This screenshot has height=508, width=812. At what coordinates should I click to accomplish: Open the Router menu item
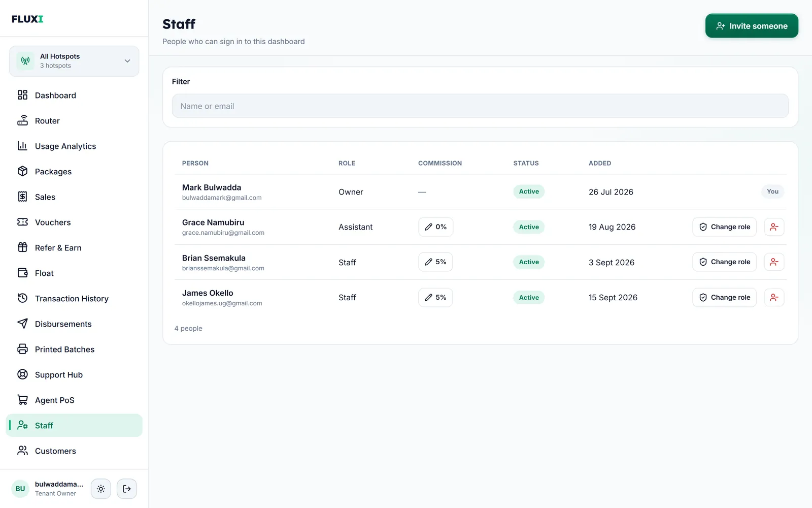(74, 121)
